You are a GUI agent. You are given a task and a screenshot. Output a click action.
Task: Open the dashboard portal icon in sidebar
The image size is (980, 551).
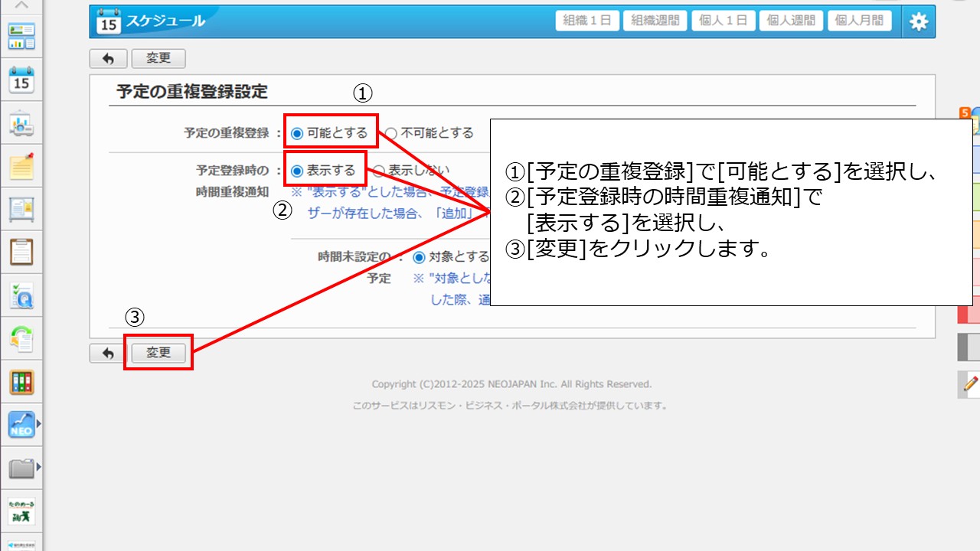[21, 37]
